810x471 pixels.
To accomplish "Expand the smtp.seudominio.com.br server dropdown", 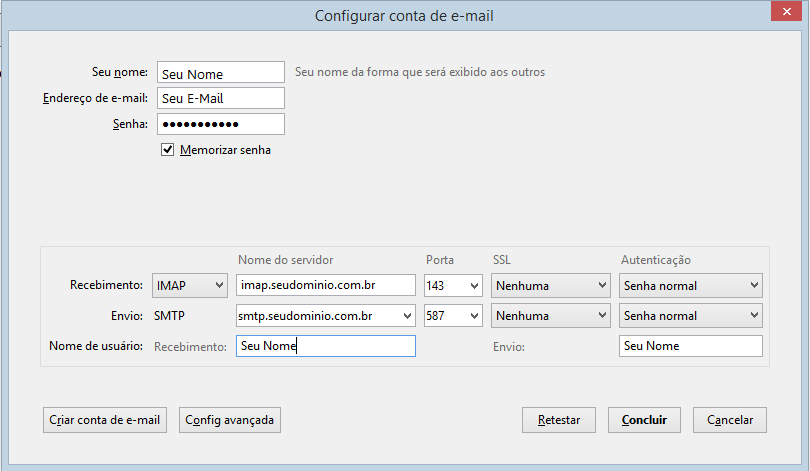I will (x=405, y=316).
